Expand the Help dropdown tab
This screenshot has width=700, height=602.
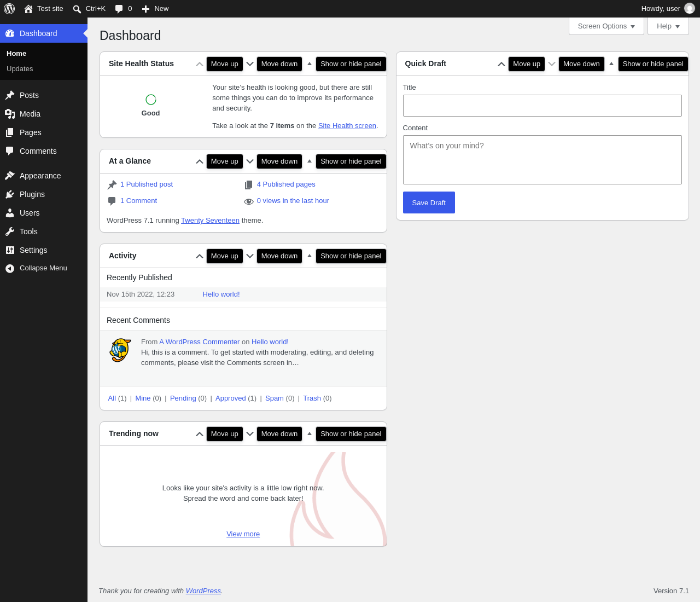click(668, 26)
